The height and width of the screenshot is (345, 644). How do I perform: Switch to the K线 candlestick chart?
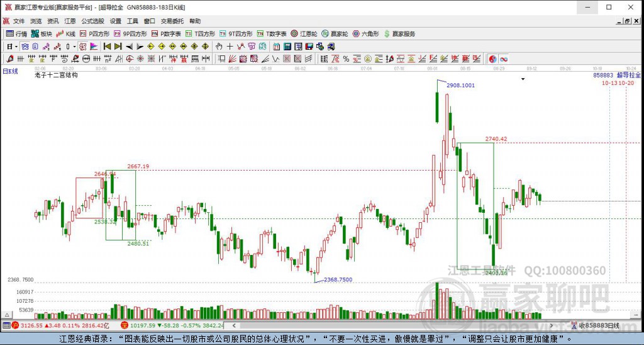point(65,34)
